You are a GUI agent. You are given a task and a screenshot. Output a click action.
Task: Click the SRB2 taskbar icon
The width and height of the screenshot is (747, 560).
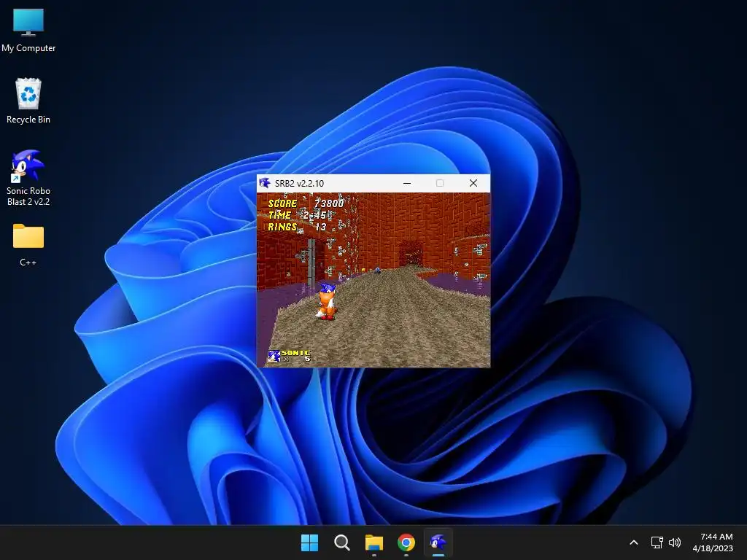click(x=438, y=542)
